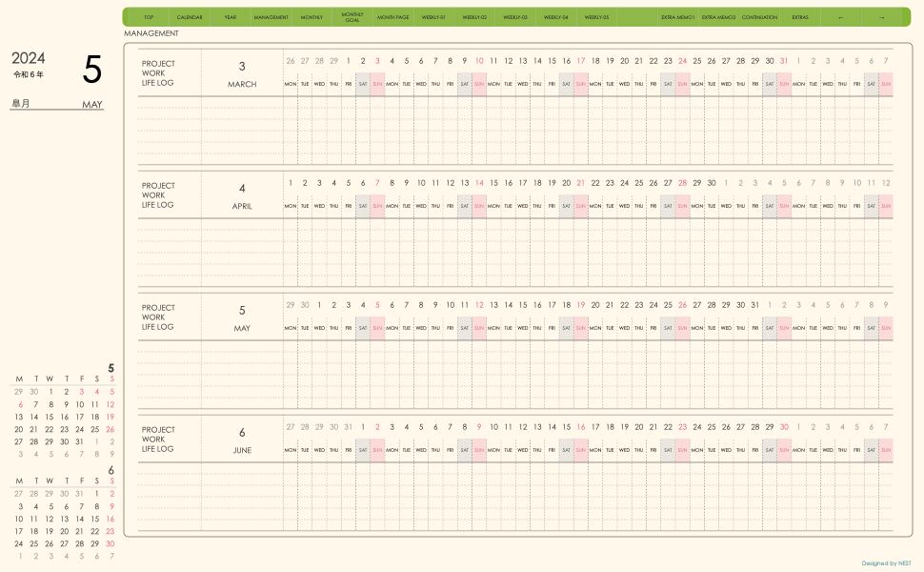Click the 令和6年 era label

[x=29, y=75]
